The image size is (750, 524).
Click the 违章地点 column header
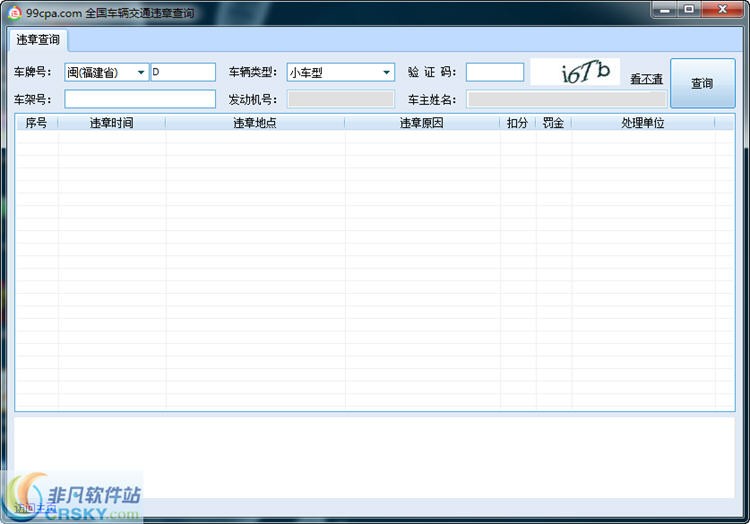[x=255, y=123]
